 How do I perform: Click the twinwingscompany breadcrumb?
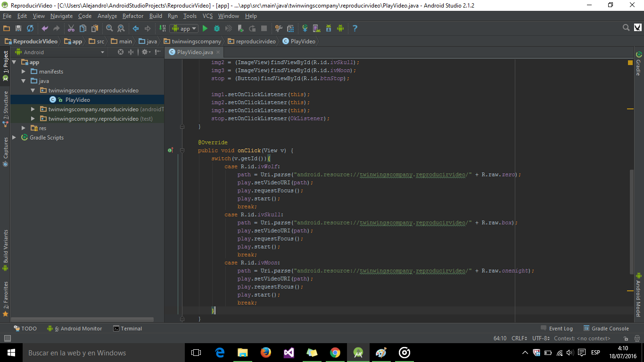(192, 41)
